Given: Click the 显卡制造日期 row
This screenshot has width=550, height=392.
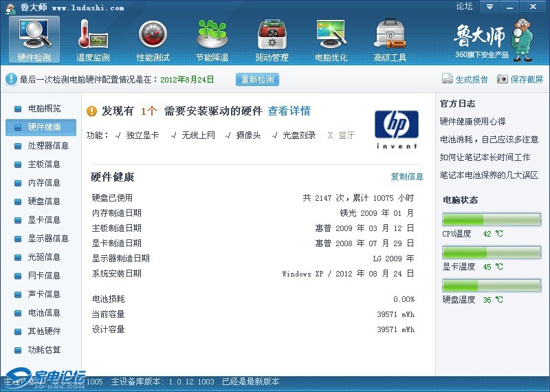Looking at the screenshot, I should click(x=253, y=243).
